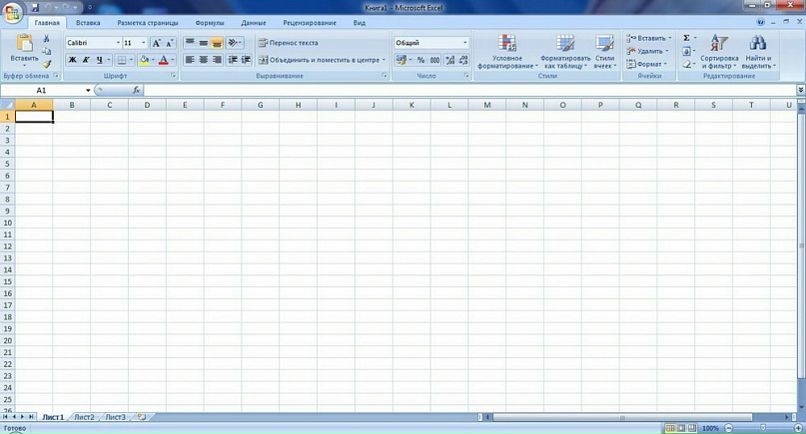Click the fx insert function button
This screenshot has width=806, height=434.
[x=136, y=90]
